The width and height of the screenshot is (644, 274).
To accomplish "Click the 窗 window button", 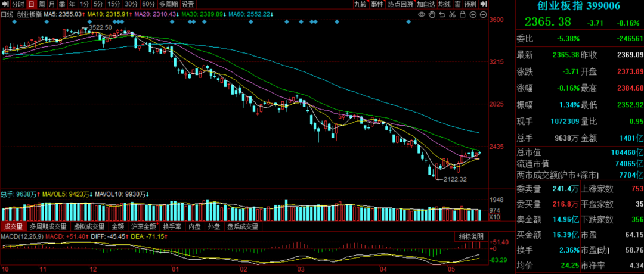I will pos(457,4).
